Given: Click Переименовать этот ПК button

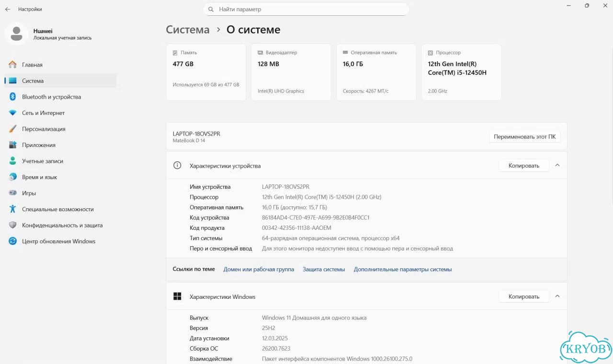Looking at the screenshot, I should point(524,136).
